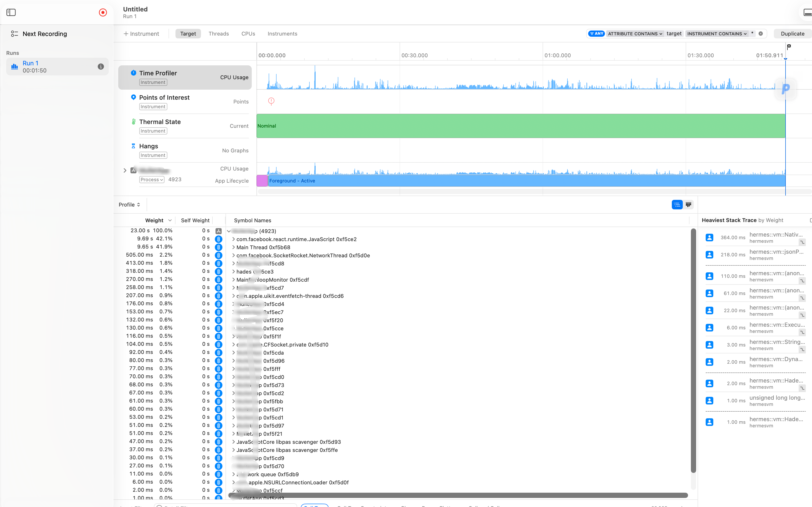This screenshot has width=812, height=507.
Task: Open the Process dropdown for pid 4923
Action: [152, 180]
